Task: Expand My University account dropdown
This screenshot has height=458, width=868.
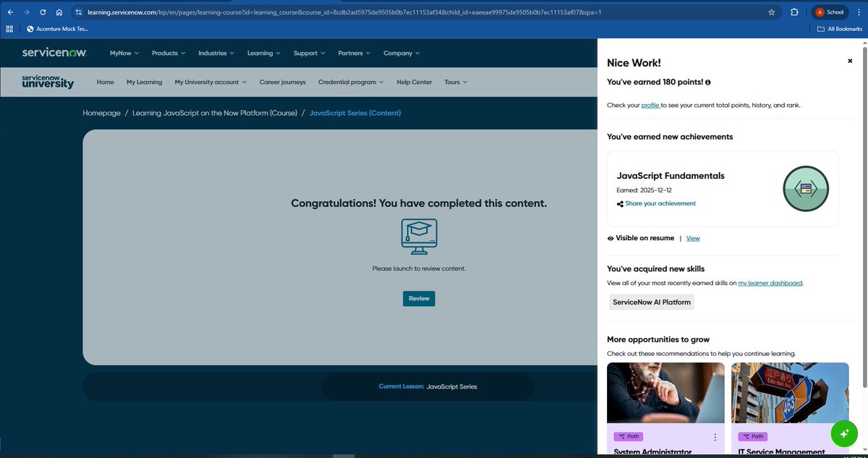Action: [x=210, y=82]
